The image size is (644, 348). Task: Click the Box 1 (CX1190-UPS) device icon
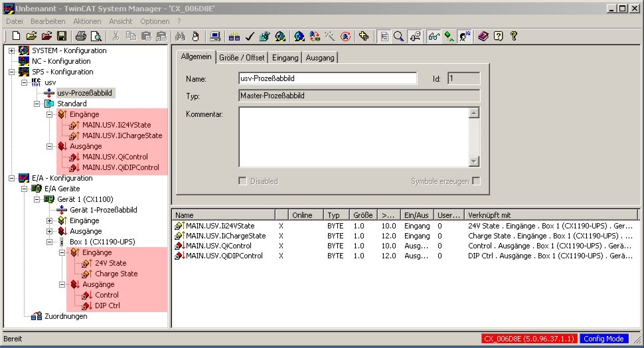62,242
